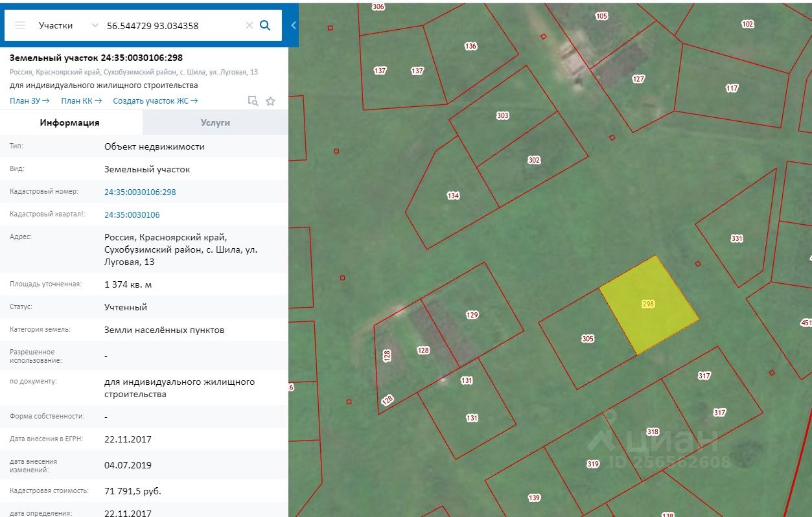Click the magnifying glass search icon

tap(265, 25)
